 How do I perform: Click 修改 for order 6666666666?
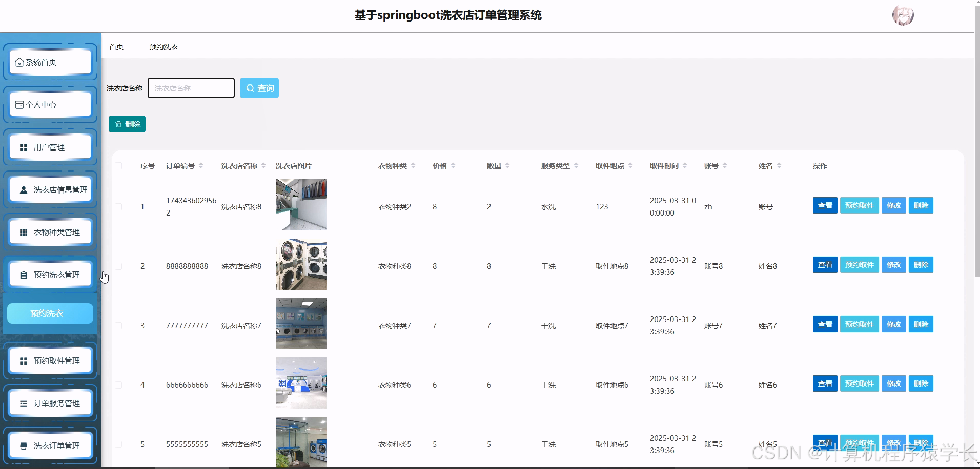click(x=894, y=383)
